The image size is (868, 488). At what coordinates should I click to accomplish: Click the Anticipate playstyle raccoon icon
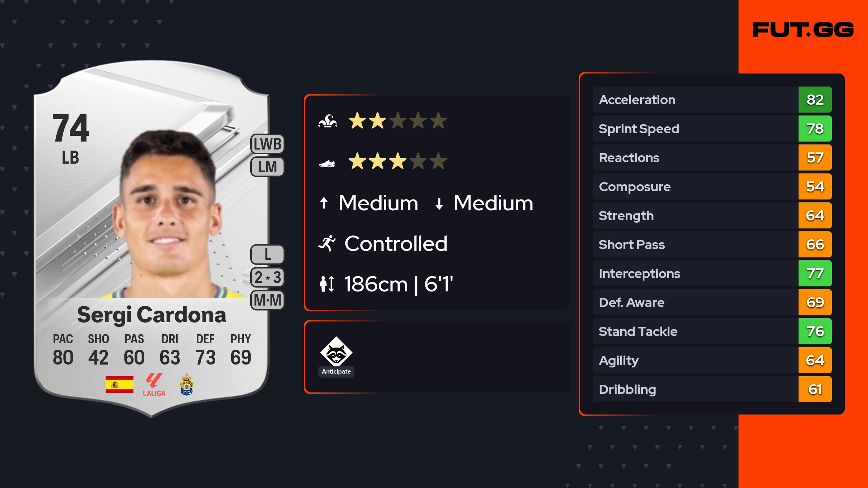(336, 351)
